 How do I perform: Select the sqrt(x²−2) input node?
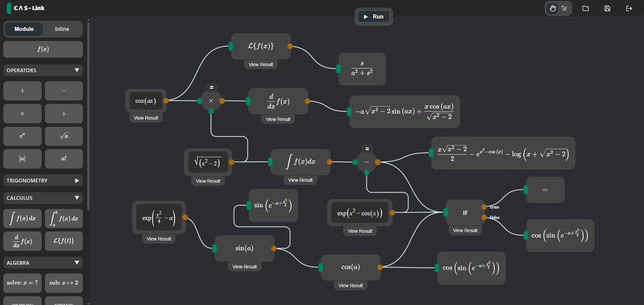point(208,162)
